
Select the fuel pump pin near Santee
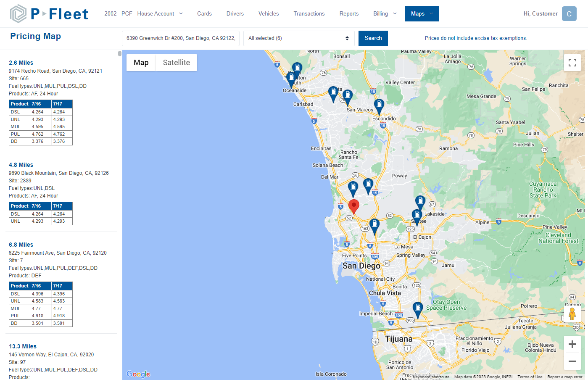tap(417, 215)
